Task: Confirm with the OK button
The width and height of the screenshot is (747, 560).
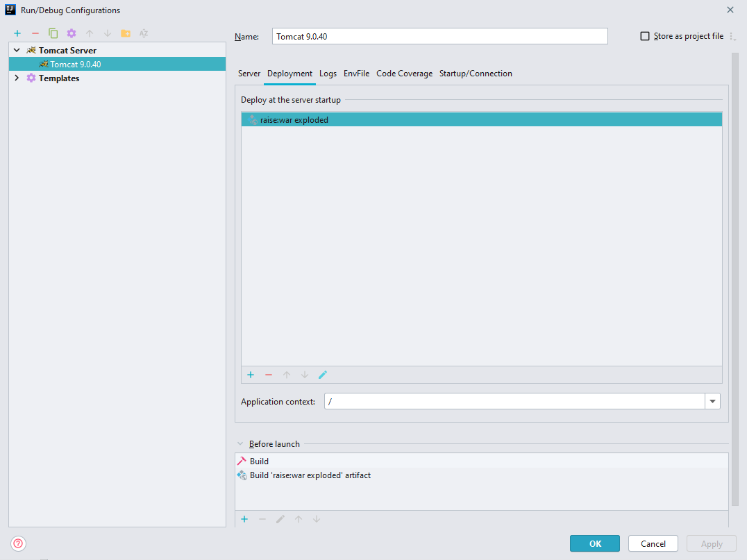Action: pyautogui.click(x=595, y=543)
